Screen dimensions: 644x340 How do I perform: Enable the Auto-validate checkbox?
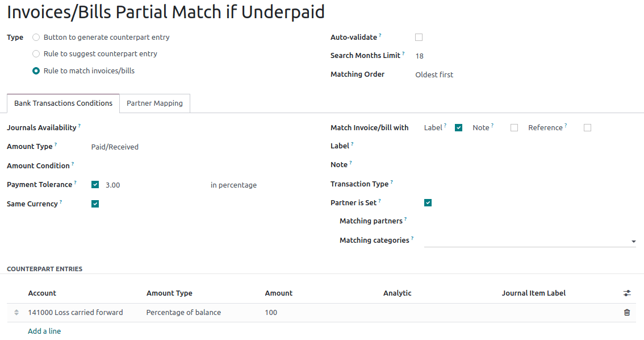click(x=419, y=38)
